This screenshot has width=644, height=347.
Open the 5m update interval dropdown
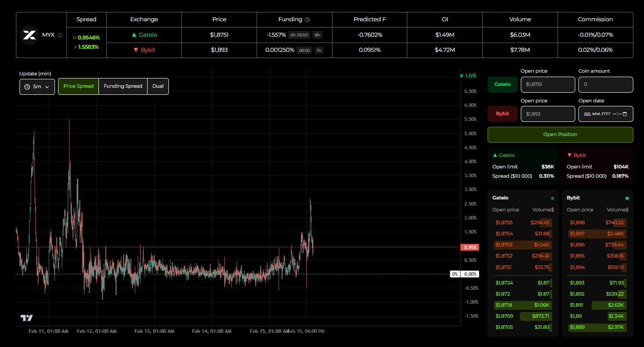point(37,86)
